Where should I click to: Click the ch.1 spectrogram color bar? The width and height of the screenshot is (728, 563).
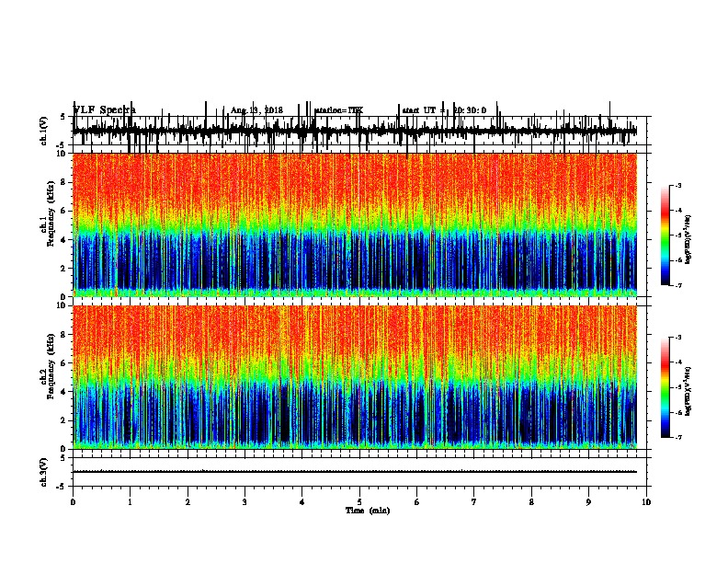665,236
